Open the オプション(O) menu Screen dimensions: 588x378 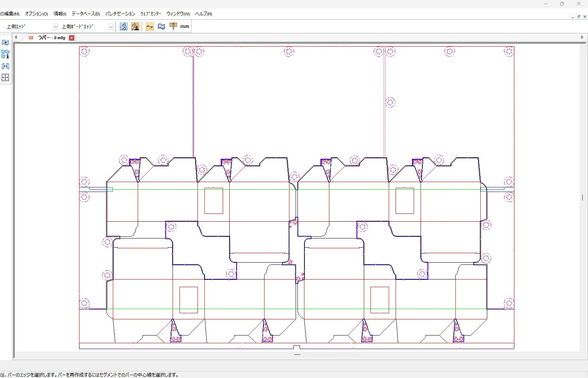tap(36, 14)
